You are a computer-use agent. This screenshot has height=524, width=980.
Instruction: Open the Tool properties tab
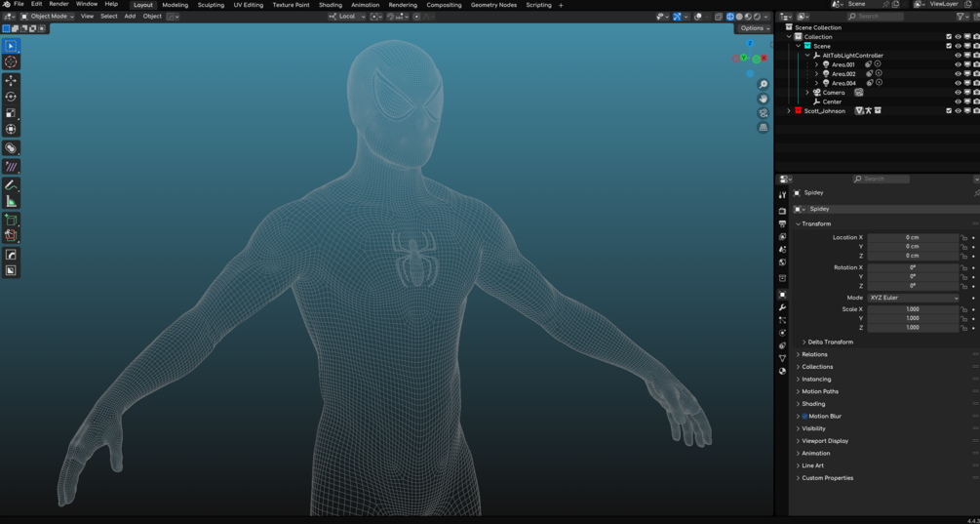pos(782,196)
